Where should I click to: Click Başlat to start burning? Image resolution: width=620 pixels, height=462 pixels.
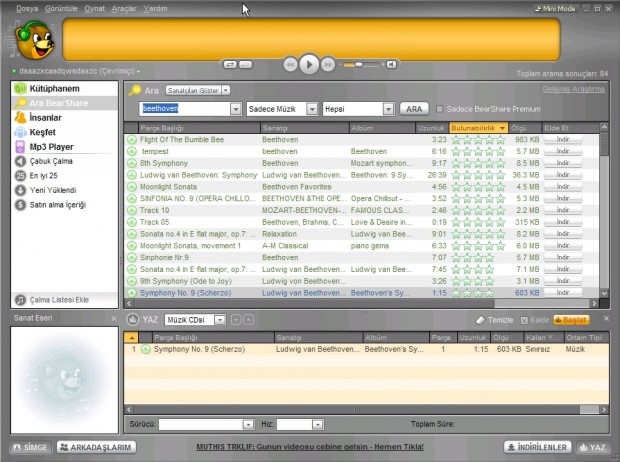click(571, 320)
